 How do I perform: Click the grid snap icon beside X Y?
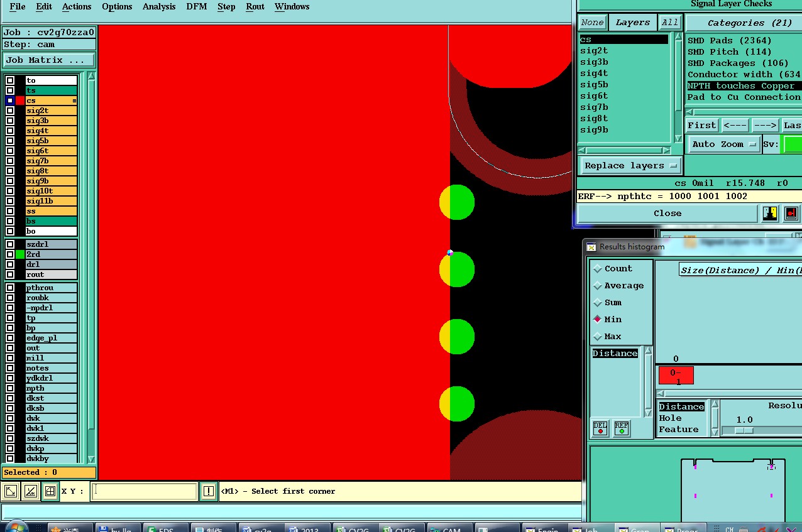tap(50, 491)
